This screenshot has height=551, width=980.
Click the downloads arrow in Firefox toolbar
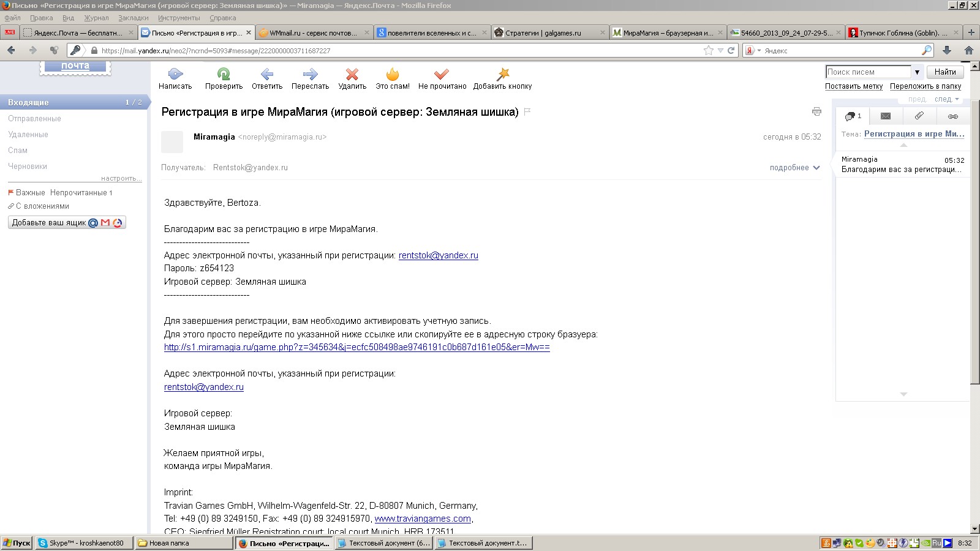[x=946, y=50]
